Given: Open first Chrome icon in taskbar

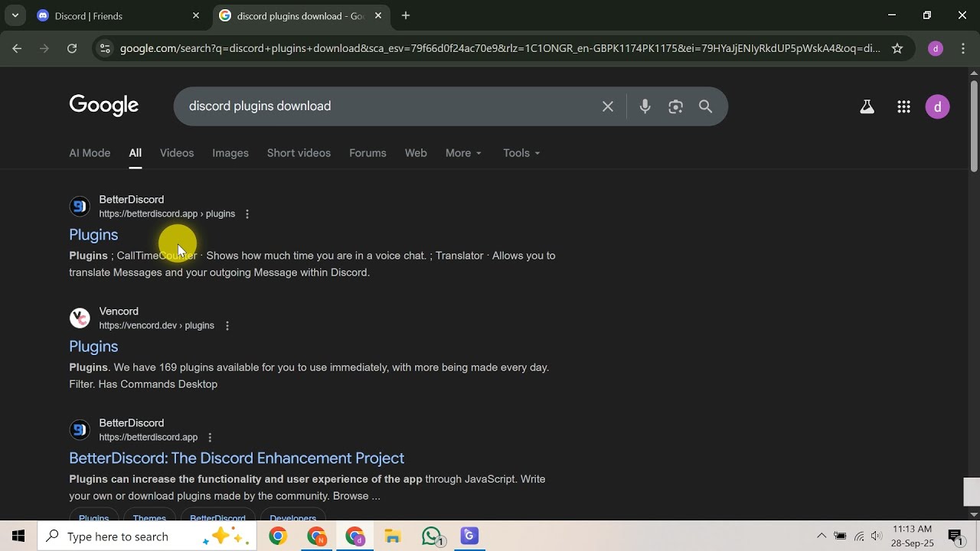Looking at the screenshot, I should pos(278,536).
